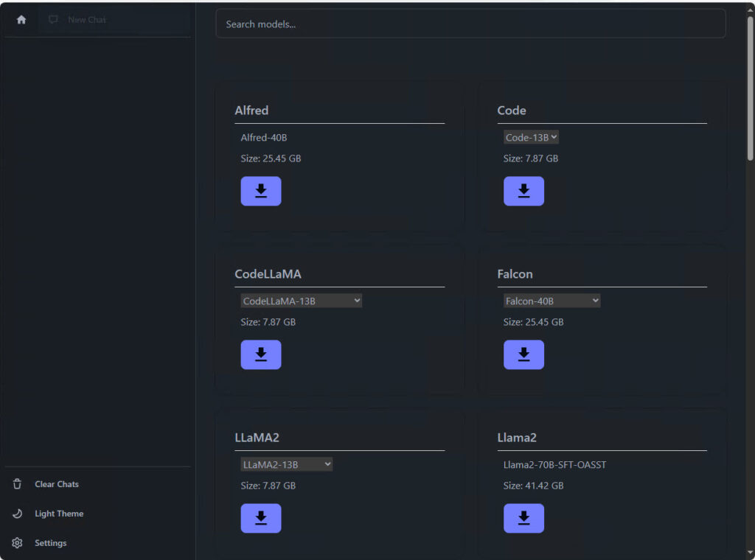Click Clear Chats label

[x=57, y=484]
